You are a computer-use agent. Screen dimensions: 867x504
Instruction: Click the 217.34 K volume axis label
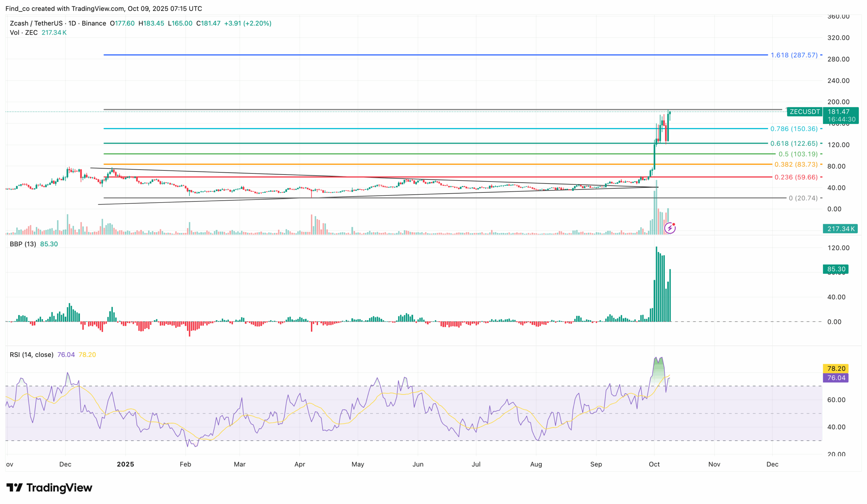(x=840, y=229)
